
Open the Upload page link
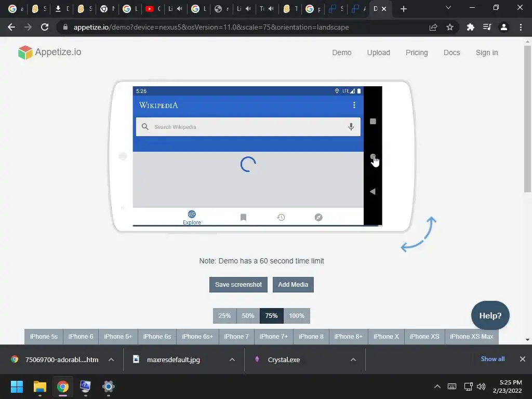click(378, 52)
